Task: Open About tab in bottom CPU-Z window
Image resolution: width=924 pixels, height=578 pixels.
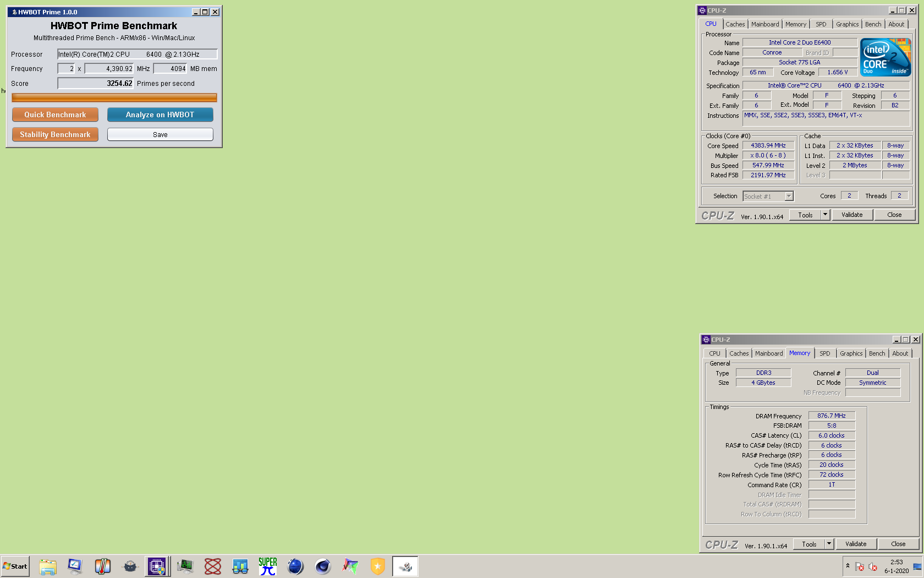Action: click(900, 353)
